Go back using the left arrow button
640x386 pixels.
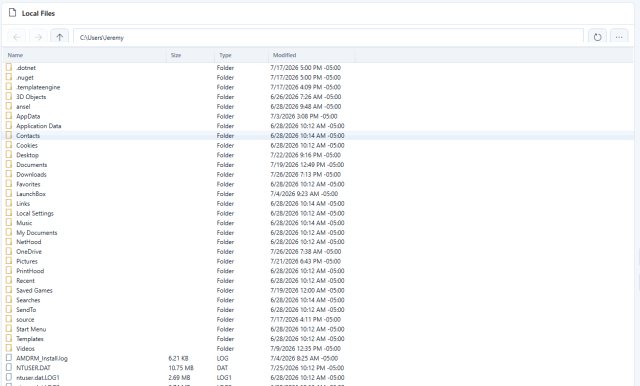[x=17, y=37]
